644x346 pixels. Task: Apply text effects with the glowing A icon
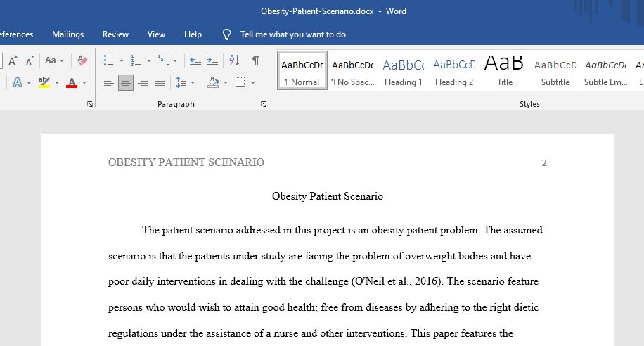(18, 82)
